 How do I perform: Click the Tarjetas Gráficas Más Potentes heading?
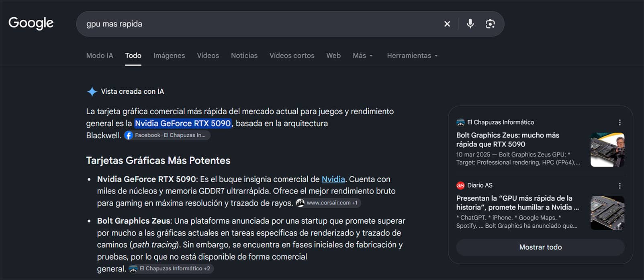(x=158, y=161)
